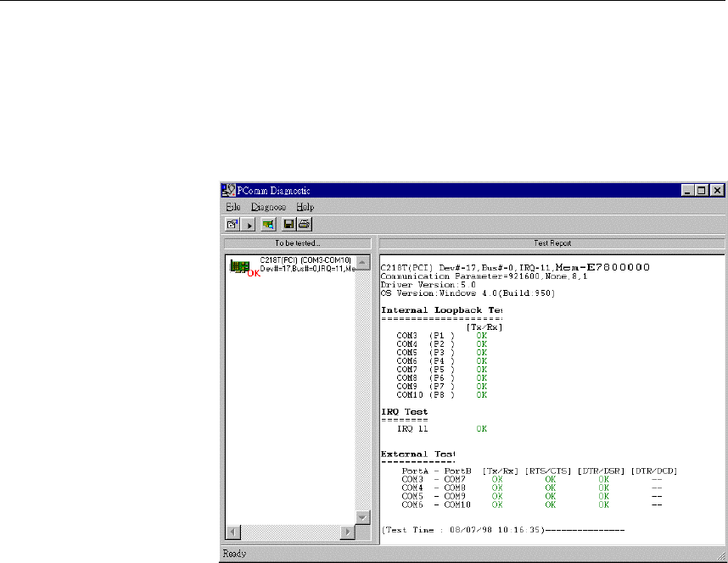This screenshot has width=728, height=563.
Task: Click the 'Mem-E7800000' text in the report header
Action: pyautogui.click(x=602, y=267)
